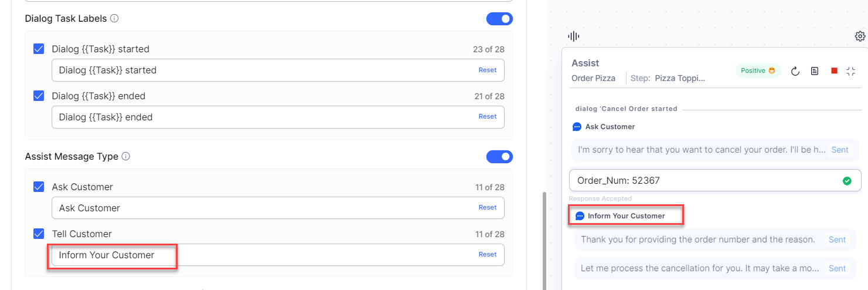Click the info icon beside Dialog Task Labels
868x290 pixels.
point(114,18)
